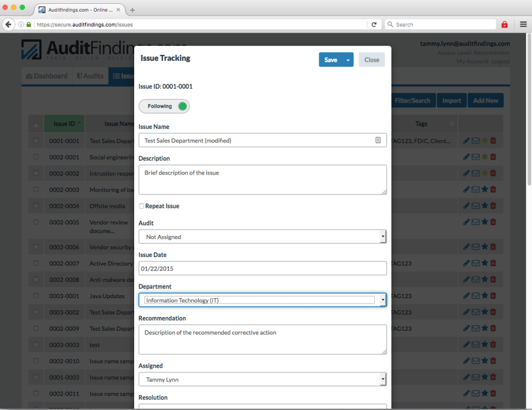Switch to the Dashboard tab

click(x=47, y=75)
